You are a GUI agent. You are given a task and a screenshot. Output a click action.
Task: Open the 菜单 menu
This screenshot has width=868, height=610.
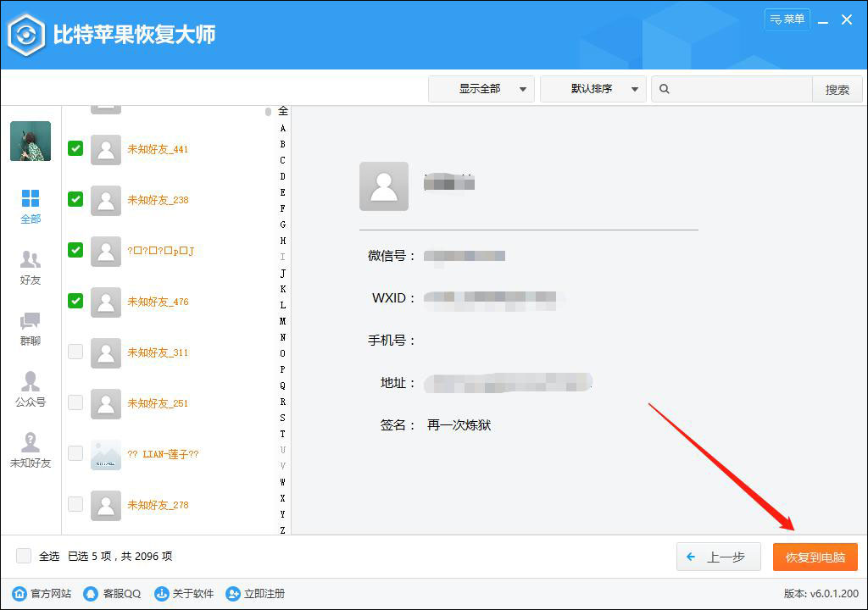tap(787, 19)
